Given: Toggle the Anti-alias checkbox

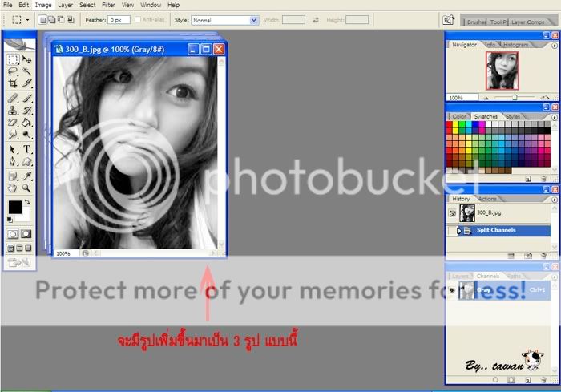Looking at the screenshot, I should (x=138, y=19).
